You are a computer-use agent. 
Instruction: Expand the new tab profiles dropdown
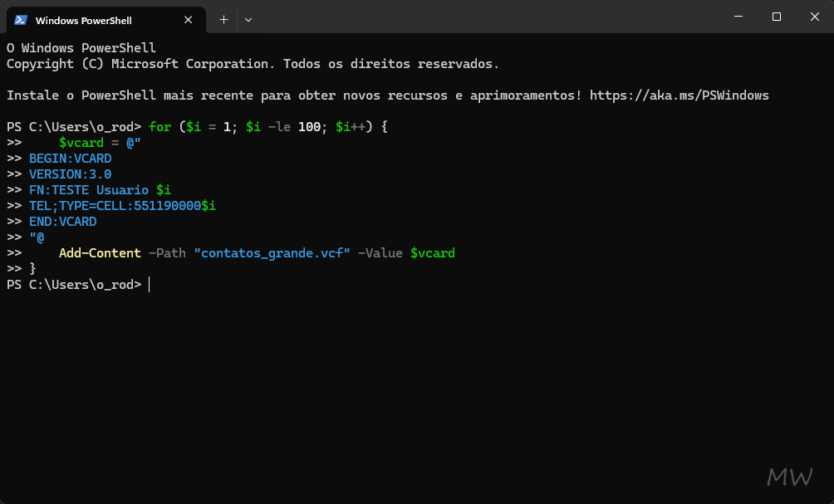248,20
